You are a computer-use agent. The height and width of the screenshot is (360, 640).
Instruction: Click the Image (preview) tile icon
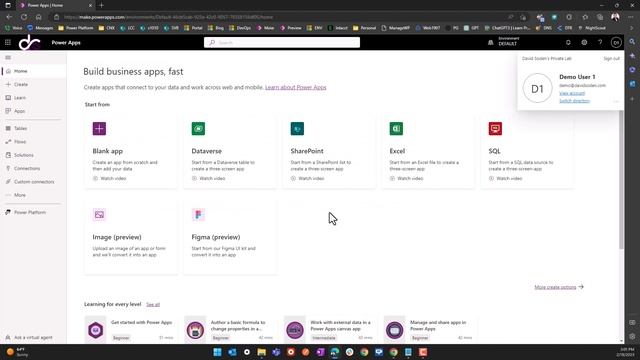point(99,215)
